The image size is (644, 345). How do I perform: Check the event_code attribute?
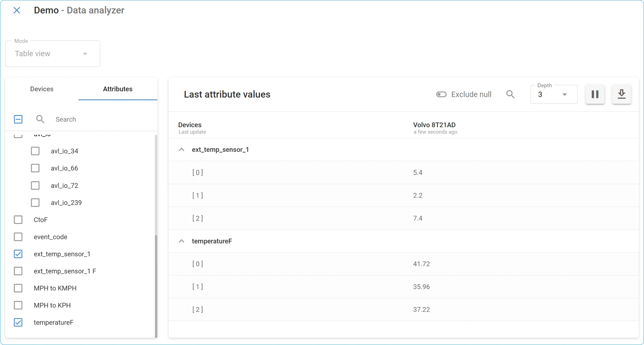[x=18, y=237]
